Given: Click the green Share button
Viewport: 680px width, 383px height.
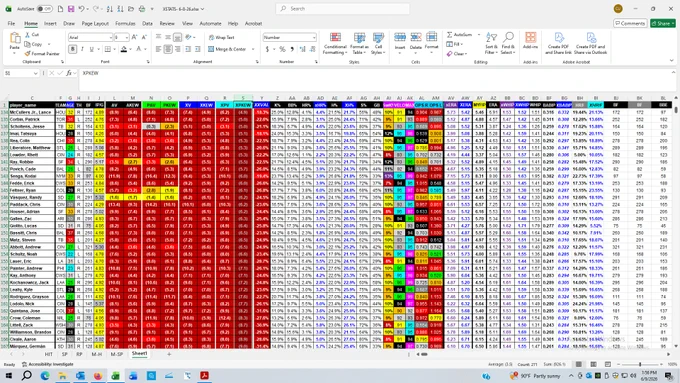Looking at the screenshot, I should (x=663, y=23).
